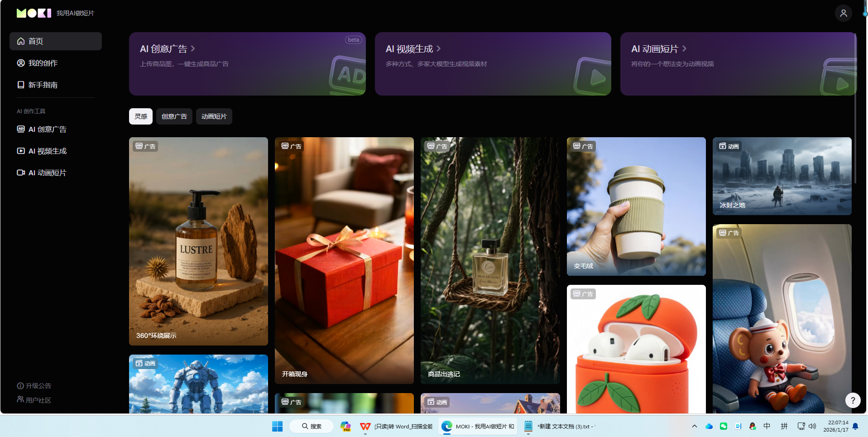Click the AD icon beside AI 创意广告 in sidebar
This screenshot has width=868, height=437.
point(21,129)
